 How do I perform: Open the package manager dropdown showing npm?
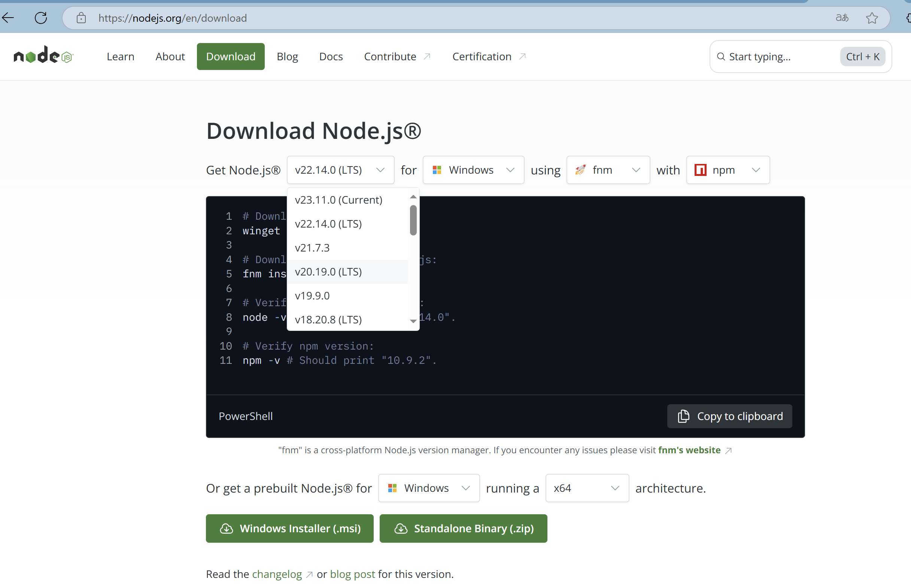click(x=728, y=170)
